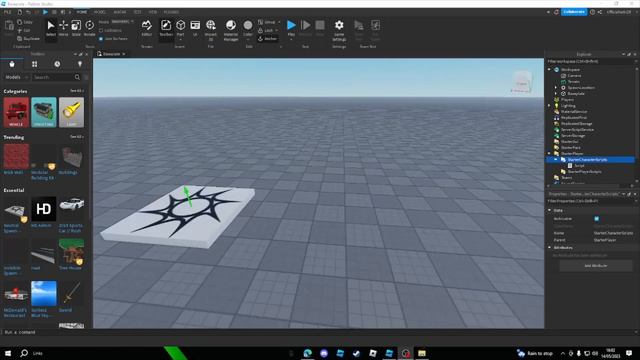Switch to the HOME ribbon tab
This screenshot has width=640, height=360.
(82, 12)
